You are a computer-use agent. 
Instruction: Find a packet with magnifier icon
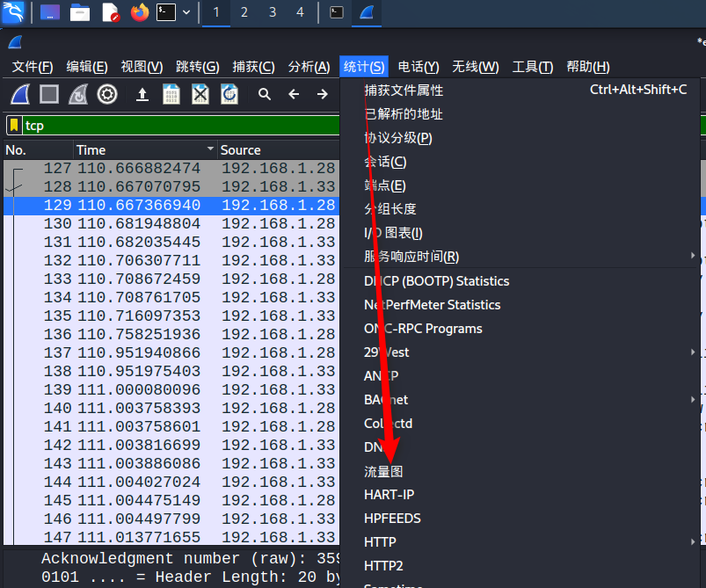[265, 94]
